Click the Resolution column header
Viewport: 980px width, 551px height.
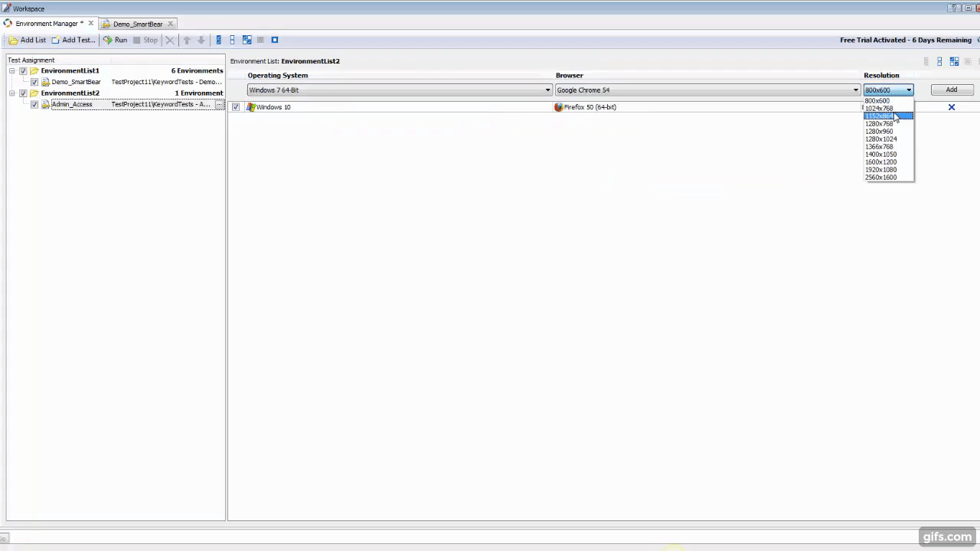point(881,75)
